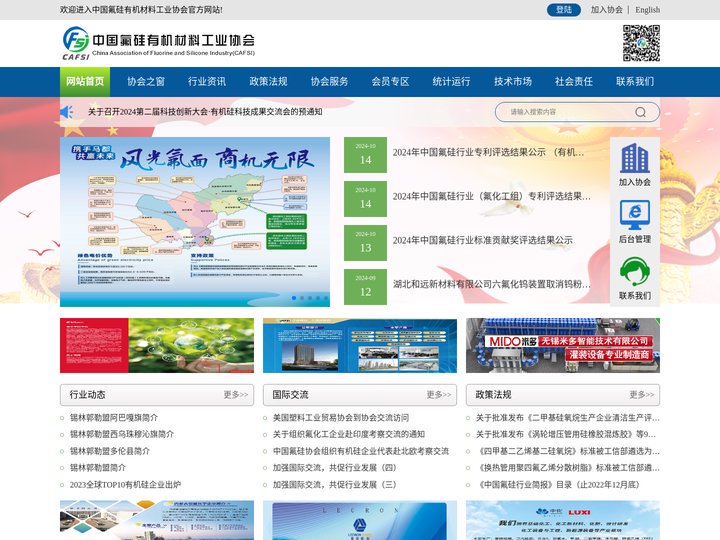The image size is (720, 540).
Task: Open 标准贡献奖评选结果公示 news item
Action: (x=483, y=240)
